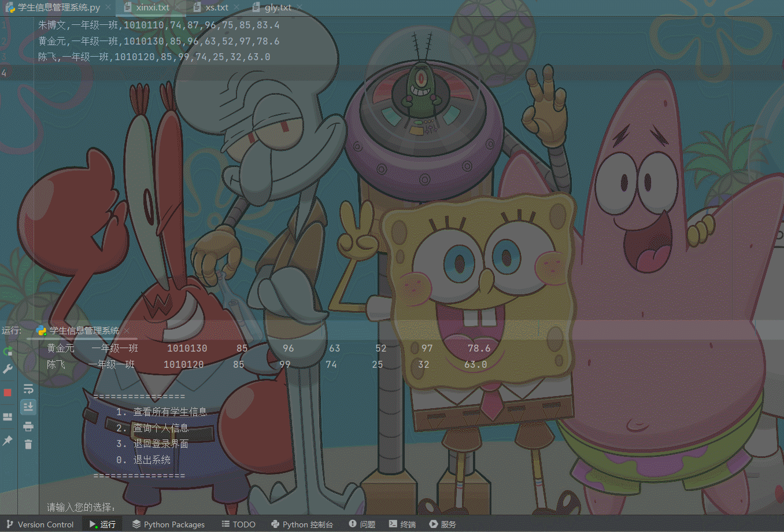Close the 学生信息管理系统.py editor tab
Viewport: 784px width, 532px height.
[x=109, y=8]
